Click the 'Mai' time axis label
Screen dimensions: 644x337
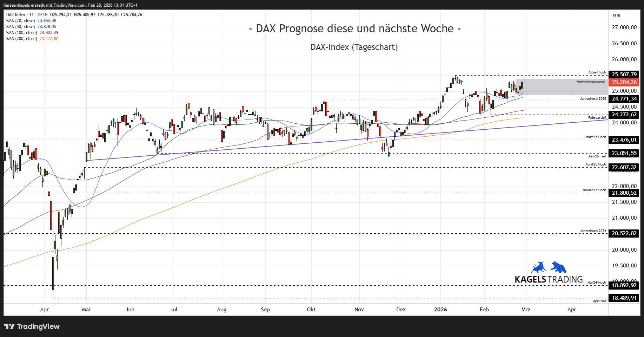pos(86,310)
